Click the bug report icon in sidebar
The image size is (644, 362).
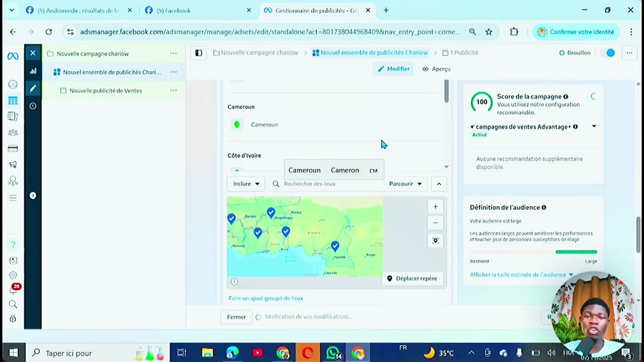click(x=13, y=319)
